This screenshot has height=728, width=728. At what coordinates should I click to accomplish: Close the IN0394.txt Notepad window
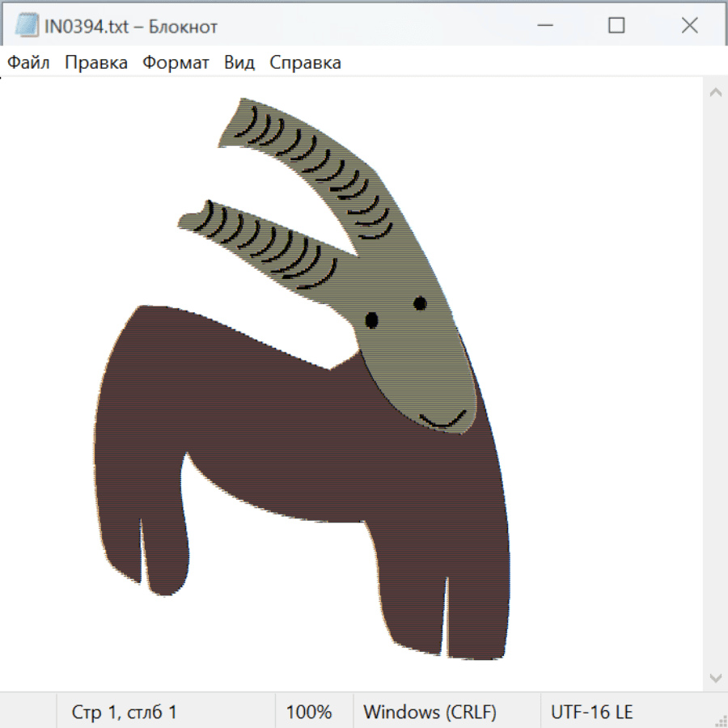tap(689, 26)
